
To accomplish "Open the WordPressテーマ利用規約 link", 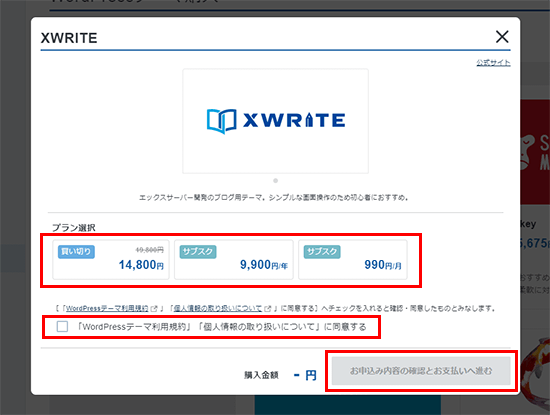I will pyautogui.click(x=107, y=308).
